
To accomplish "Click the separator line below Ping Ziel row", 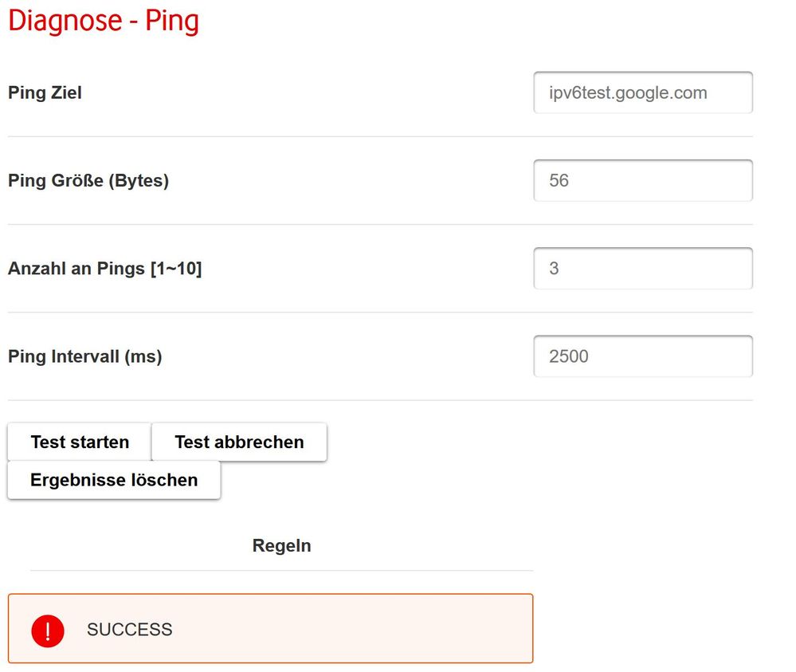I will pyautogui.click(x=380, y=136).
